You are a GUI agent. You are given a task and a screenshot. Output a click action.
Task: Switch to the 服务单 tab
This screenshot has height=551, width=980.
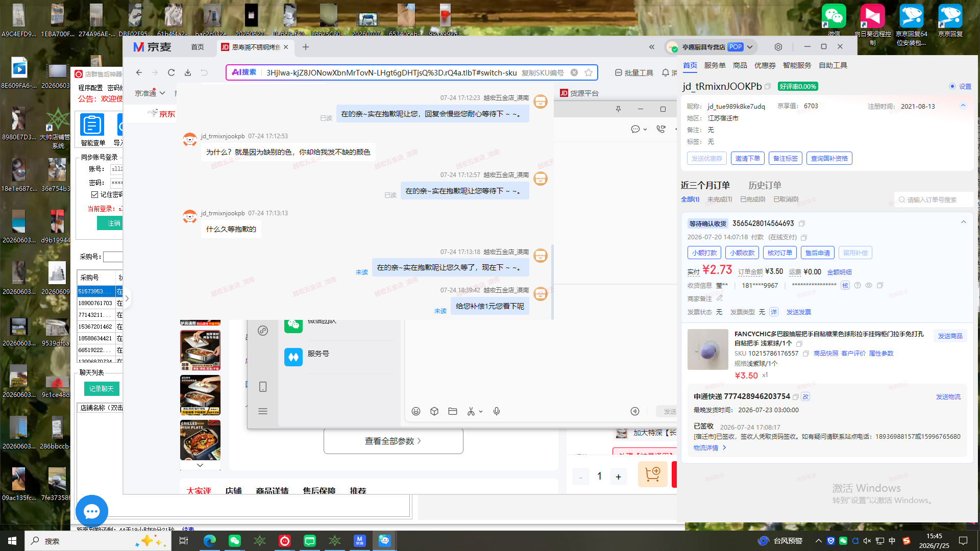coord(715,65)
